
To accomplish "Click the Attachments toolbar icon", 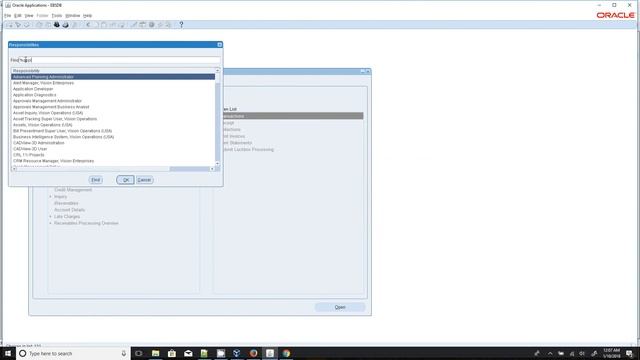I will pyautogui.click(x=160, y=25).
